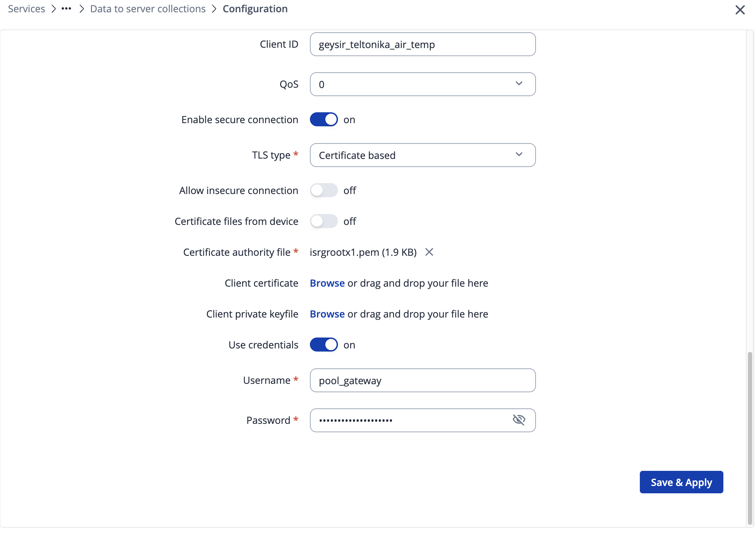Click the breadcrumb ellipsis icon

tap(66, 9)
